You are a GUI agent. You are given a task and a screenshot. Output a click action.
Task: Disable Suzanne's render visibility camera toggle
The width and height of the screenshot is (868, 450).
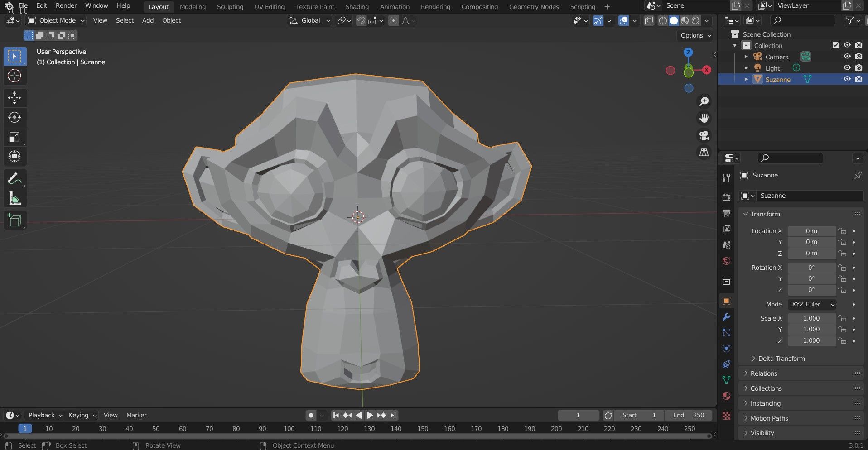[x=858, y=79]
